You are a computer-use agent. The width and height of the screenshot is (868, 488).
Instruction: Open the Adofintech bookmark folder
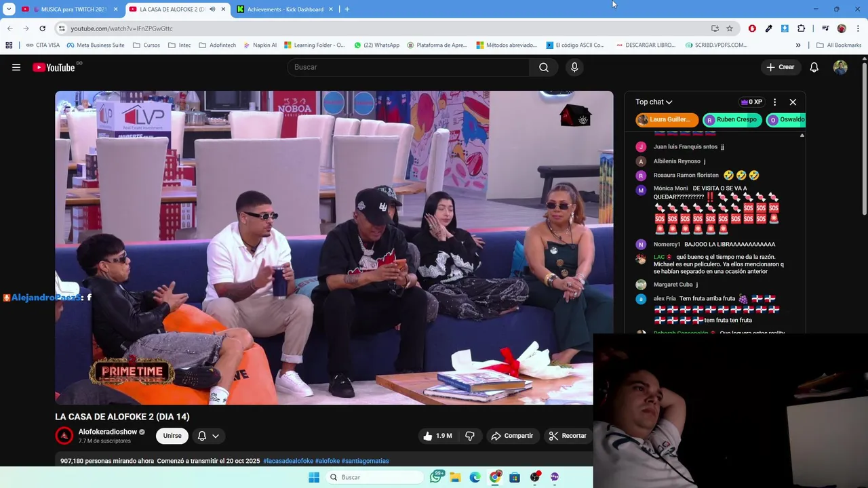pyautogui.click(x=218, y=45)
